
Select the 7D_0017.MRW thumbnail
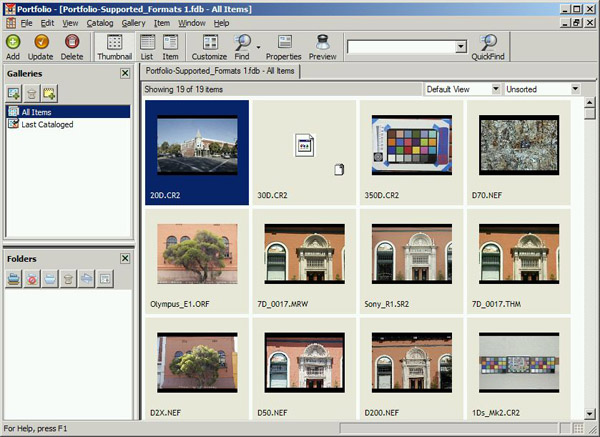pyautogui.click(x=304, y=261)
